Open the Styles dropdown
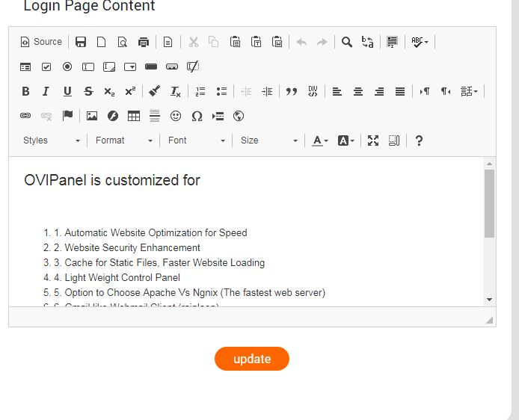 51,140
